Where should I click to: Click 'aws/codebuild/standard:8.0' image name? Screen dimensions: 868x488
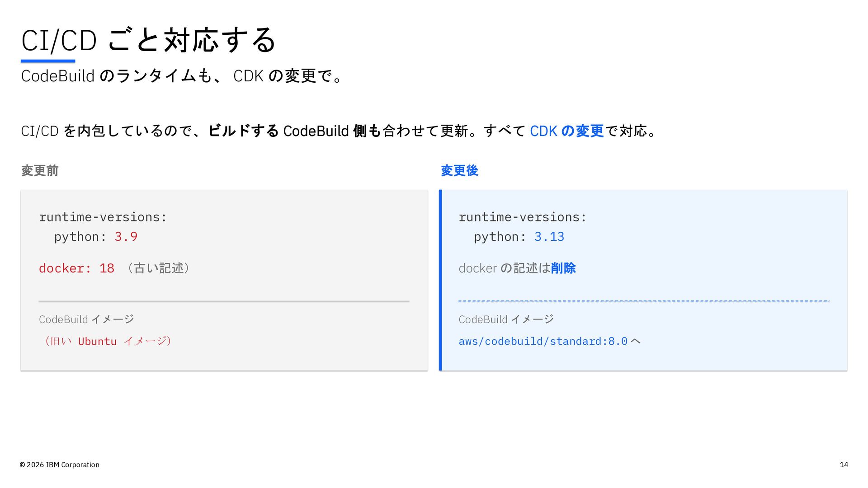tap(543, 342)
